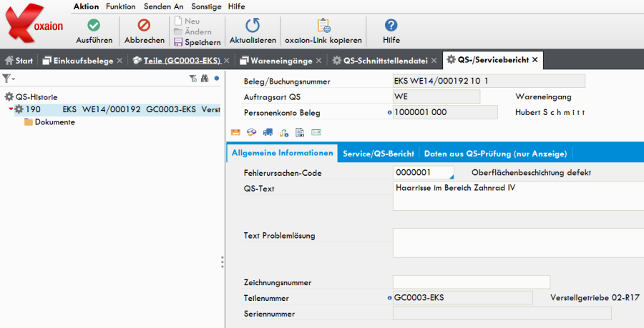The width and height of the screenshot is (644, 328).
Task: Switch to the Teile (GC0003-EKS) tab
Action: pos(177,61)
